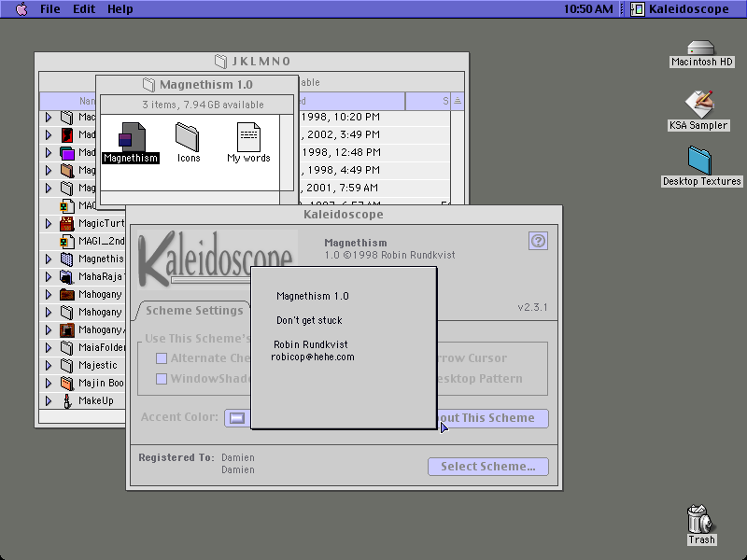Select the My words document icon
This screenshot has height=560, width=747.
click(x=248, y=136)
